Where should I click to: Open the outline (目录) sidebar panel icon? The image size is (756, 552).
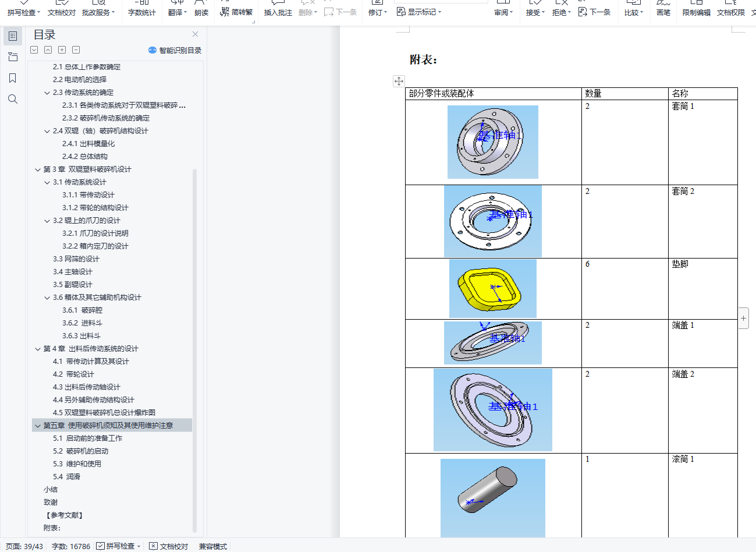[x=13, y=36]
